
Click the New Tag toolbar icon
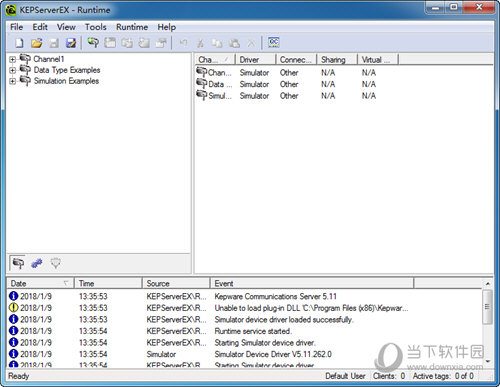(x=144, y=43)
